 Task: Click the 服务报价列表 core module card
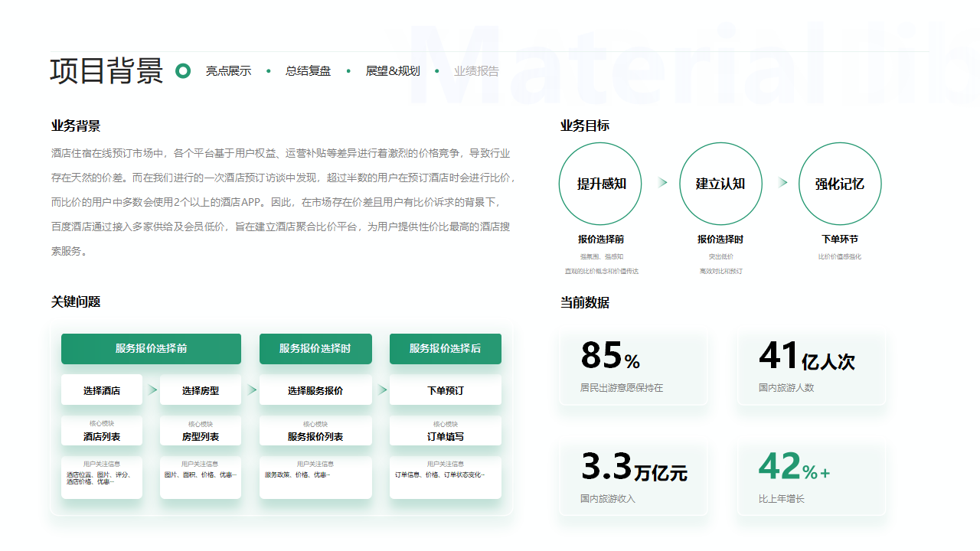point(315,431)
